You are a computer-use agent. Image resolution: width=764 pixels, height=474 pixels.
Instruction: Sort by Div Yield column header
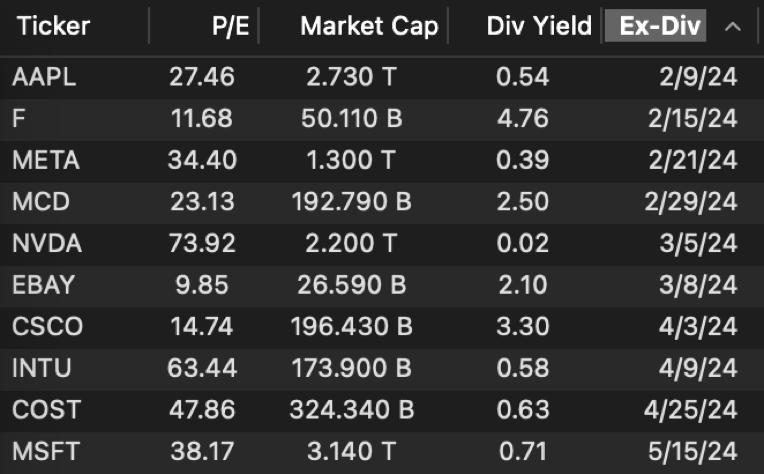click(539, 26)
